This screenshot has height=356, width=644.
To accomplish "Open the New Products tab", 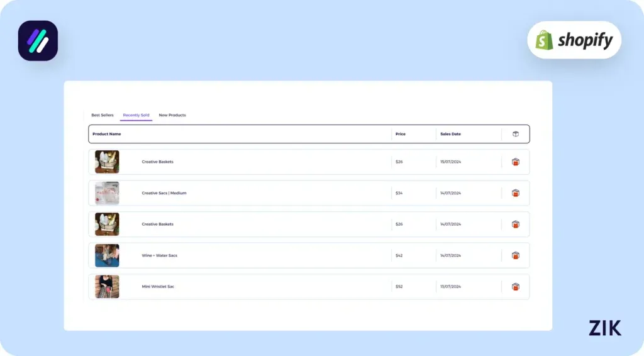I will click(x=172, y=116).
